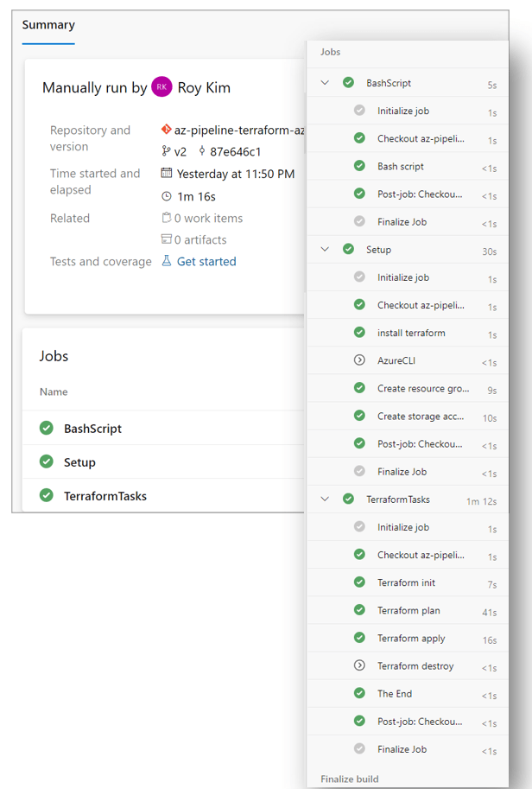
Task: Switch to the Summary tab
Action: click(48, 25)
